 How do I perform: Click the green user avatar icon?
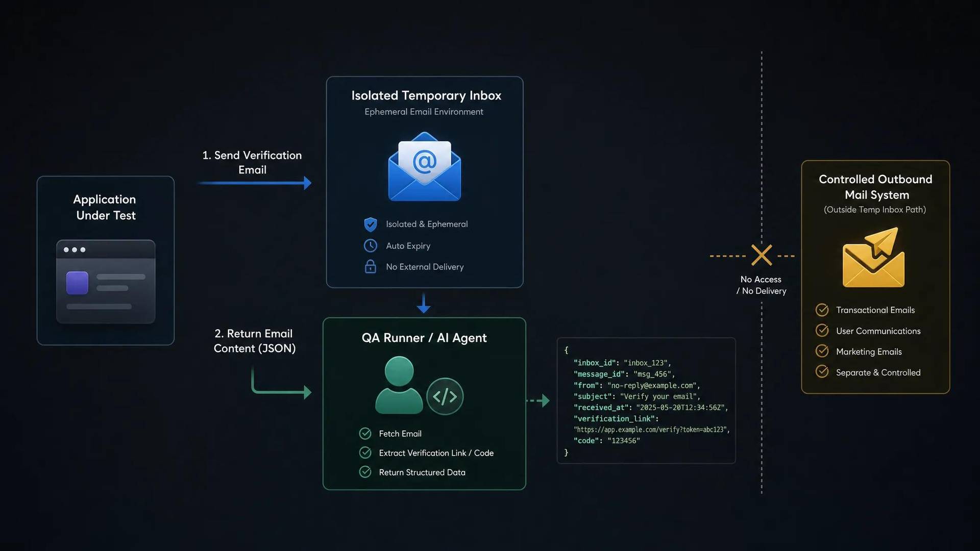coord(399,385)
